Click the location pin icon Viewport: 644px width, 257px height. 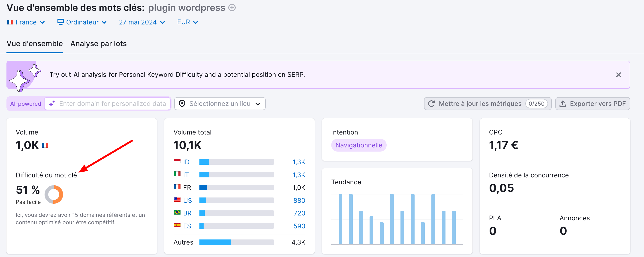pos(182,104)
